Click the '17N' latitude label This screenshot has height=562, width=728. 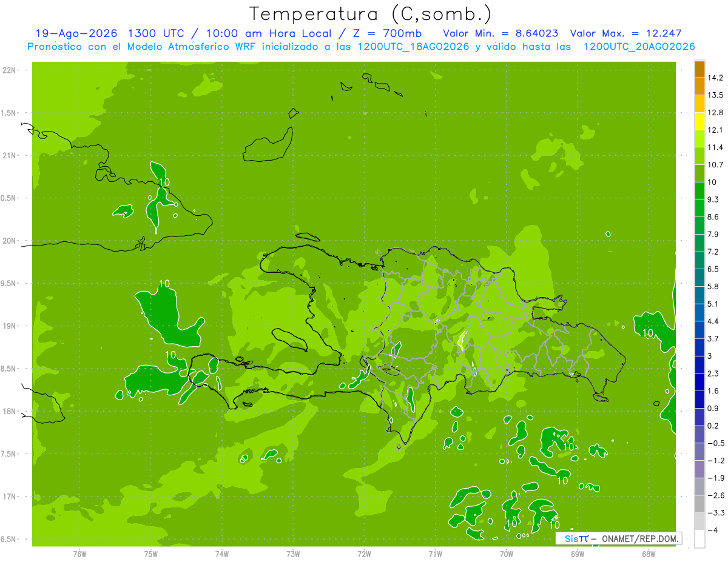(x=8, y=497)
